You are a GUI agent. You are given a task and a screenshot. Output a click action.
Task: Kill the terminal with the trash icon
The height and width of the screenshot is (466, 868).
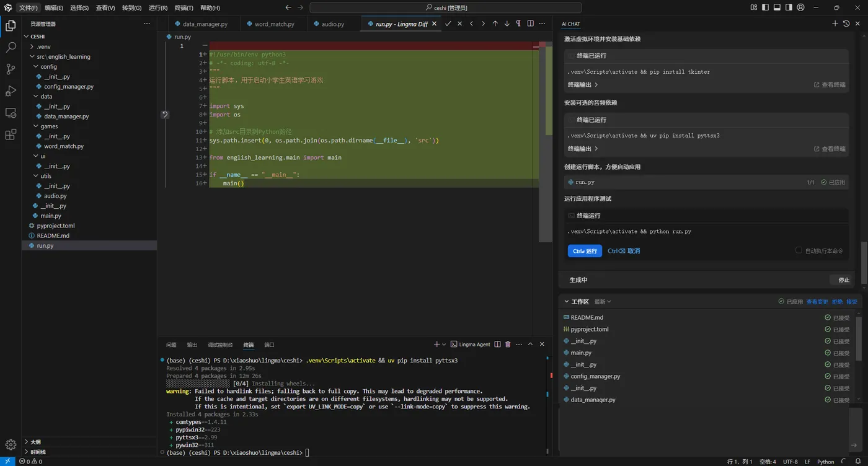coord(508,345)
